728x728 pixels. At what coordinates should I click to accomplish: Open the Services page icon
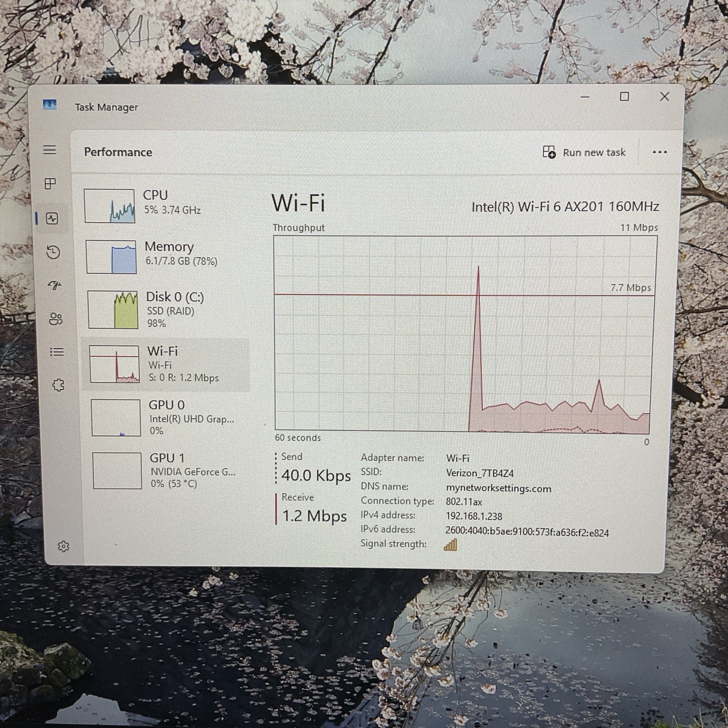coord(58,385)
